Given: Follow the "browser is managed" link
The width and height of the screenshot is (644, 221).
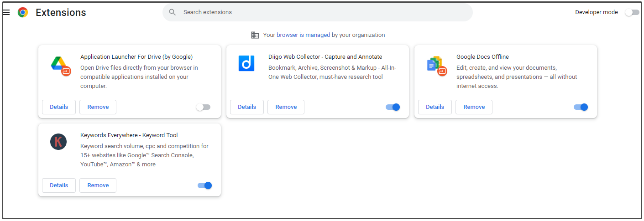Looking at the screenshot, I should [303, 35].
